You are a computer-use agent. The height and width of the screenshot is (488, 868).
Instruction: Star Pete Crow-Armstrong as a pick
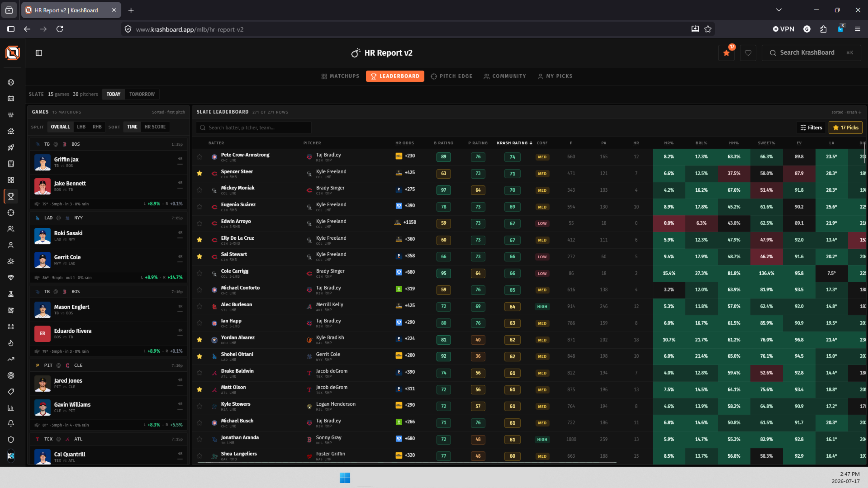pos(199,157)
